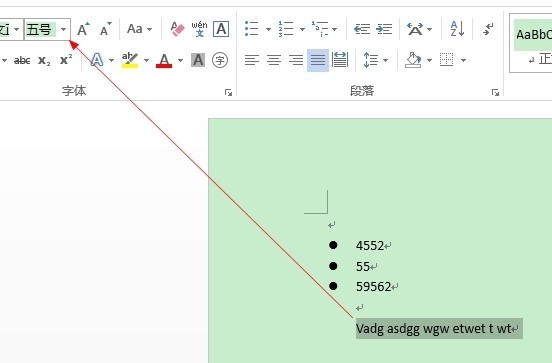
Task: Apply paragraph Shading paint bucket
Action: [x=414, y=60]
